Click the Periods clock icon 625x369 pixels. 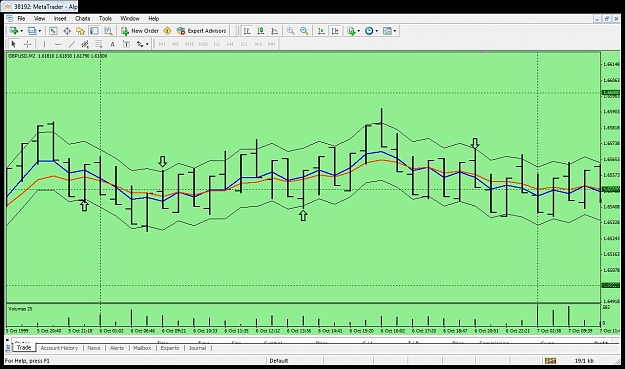[x=369, y=31]
